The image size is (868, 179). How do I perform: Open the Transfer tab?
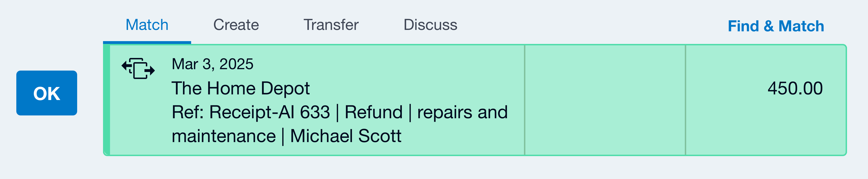point(331,25)
